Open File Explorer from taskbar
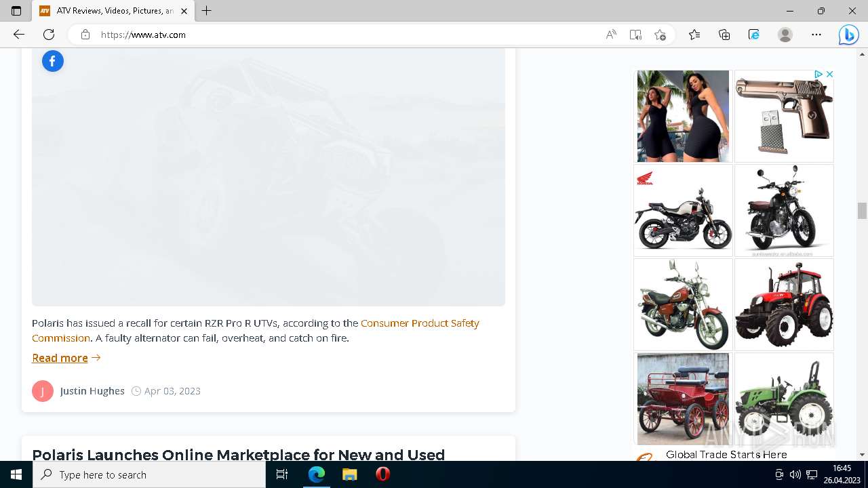The height and width of the screenshot is (488, 868). coord(349,474)
